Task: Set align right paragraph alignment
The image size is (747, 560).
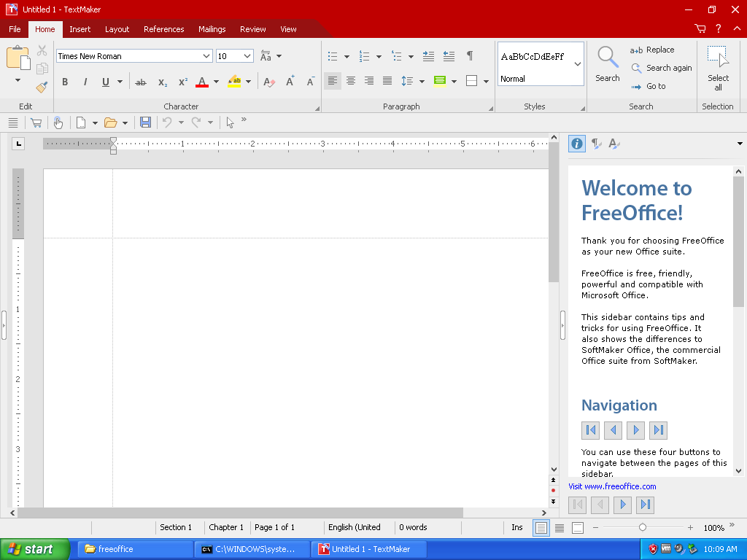Action: pyautogui.click(x=369, y=81)
